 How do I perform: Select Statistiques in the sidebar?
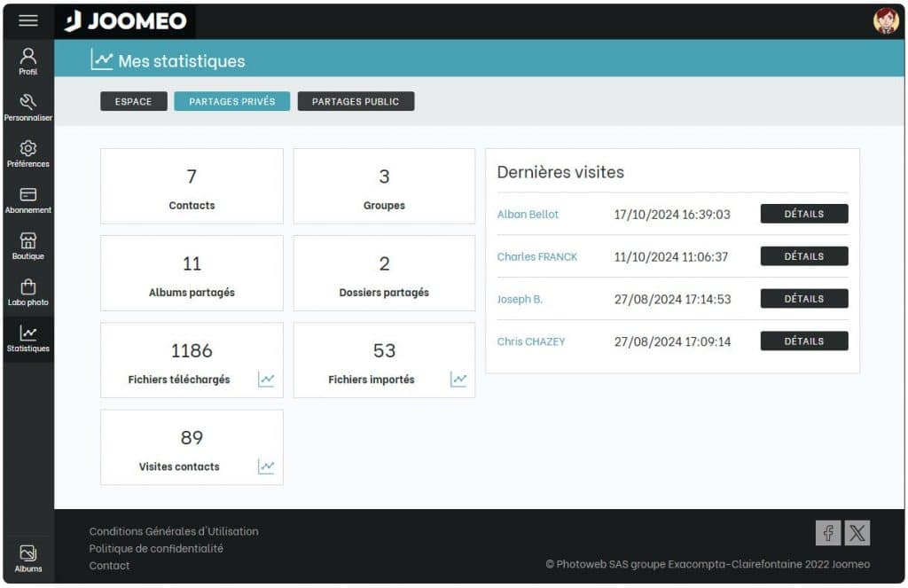27,339
